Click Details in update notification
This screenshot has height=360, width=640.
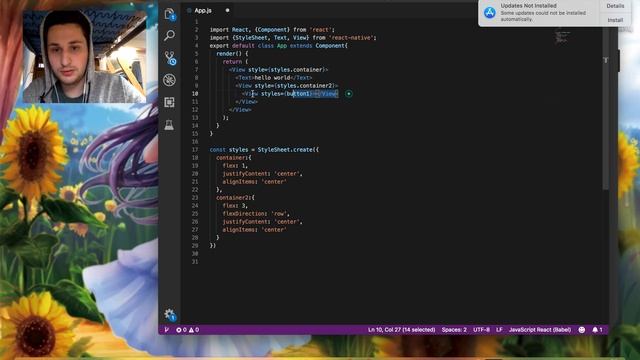(x=615, y=6)
